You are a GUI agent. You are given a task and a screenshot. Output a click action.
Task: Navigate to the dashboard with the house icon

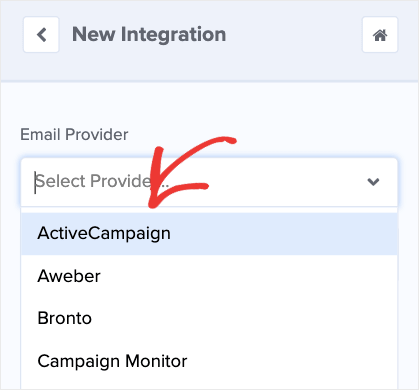tap(380, 35)
